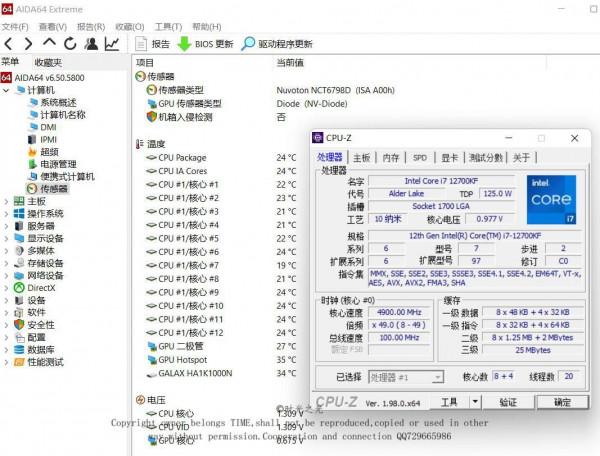Image resolution: width=600 pixels, height=456 pixels.
Task: Click the AIDA64 v6.50.5800 root item
Action: (42, 78)
